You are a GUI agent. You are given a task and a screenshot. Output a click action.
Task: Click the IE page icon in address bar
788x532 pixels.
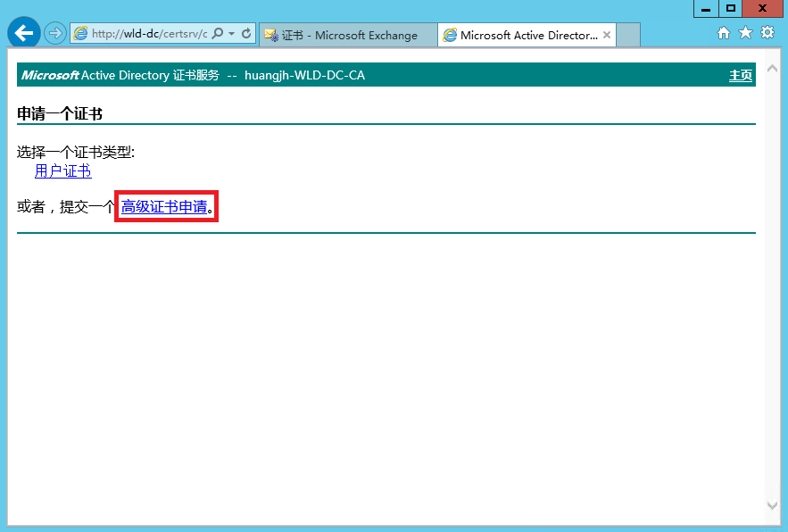80,34
